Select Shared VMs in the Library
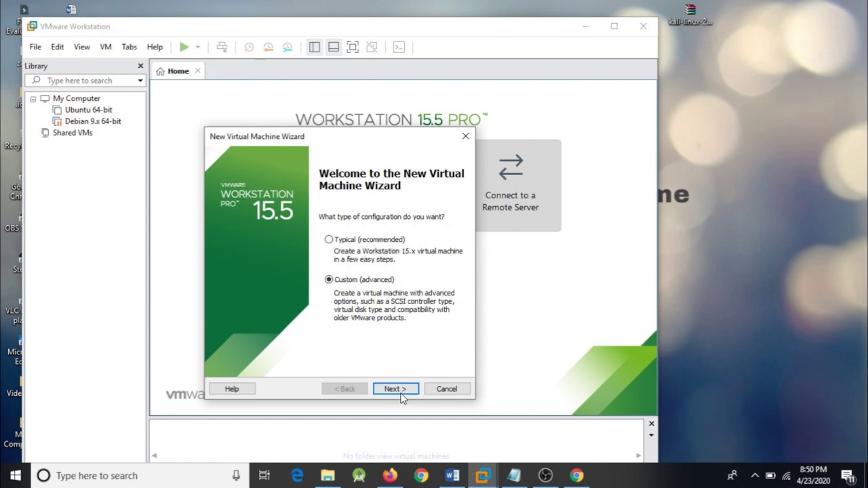Viewport: 868px width, 488px height. [x=73, y=133]
